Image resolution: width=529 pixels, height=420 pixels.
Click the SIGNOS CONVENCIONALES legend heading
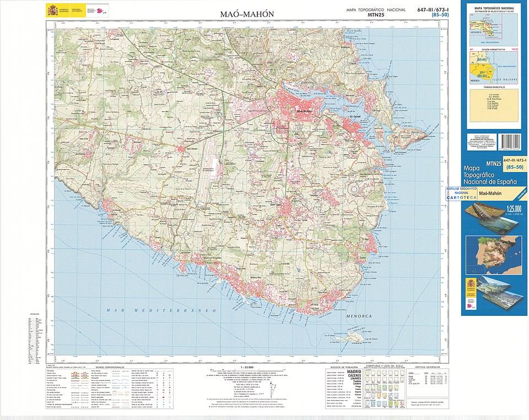(110, 367)
